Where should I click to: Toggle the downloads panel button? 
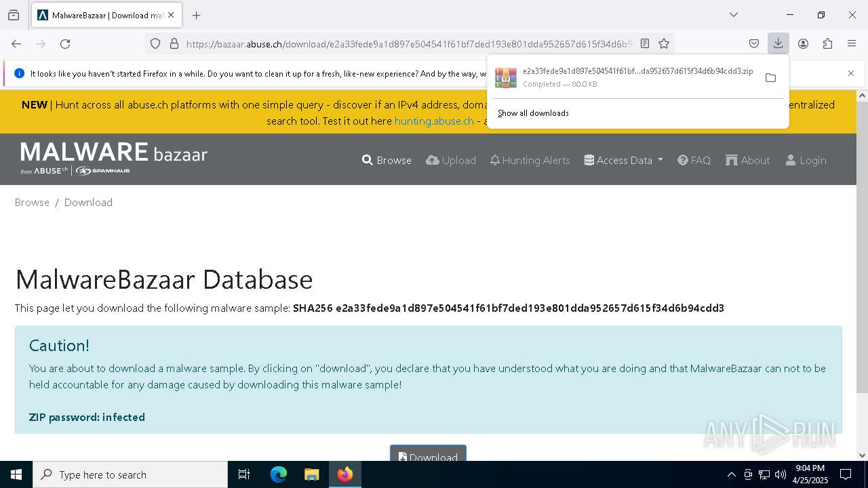click(x=778, y=43)
